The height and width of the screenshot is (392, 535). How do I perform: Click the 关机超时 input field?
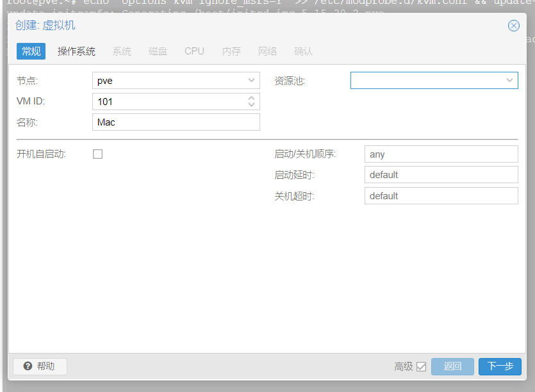point(440,196)
